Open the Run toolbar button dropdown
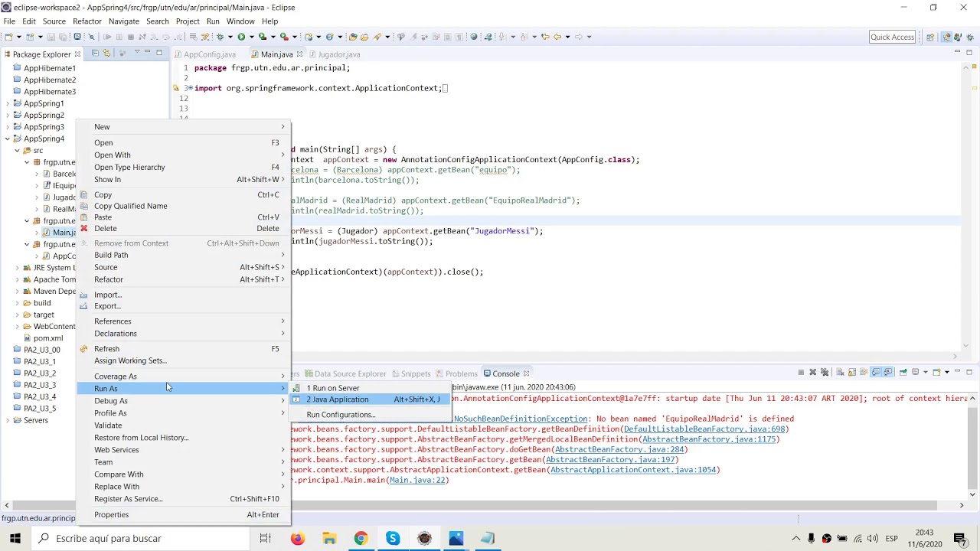This screenshot has width=980, height=551. coord(251,37)
